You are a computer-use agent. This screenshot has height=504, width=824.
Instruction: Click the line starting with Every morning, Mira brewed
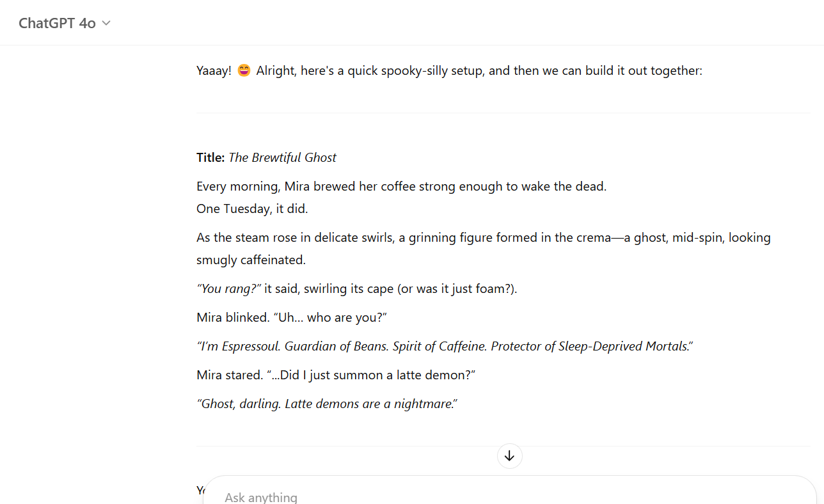(401, 186)
